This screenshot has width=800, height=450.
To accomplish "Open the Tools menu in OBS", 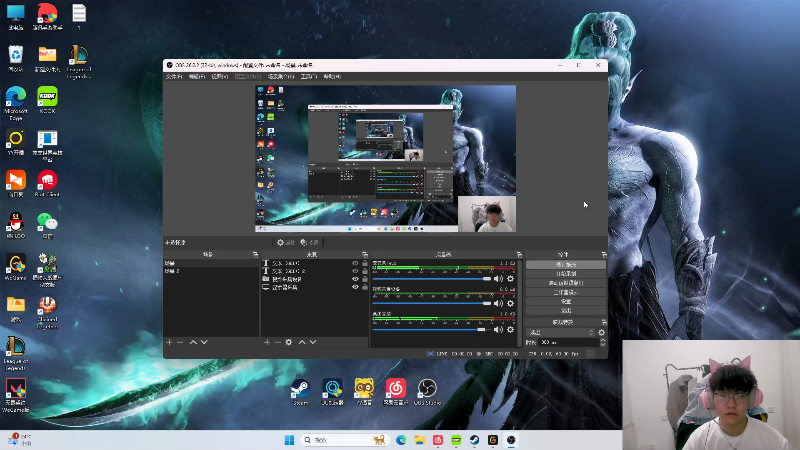I will (x=309, y=76).
